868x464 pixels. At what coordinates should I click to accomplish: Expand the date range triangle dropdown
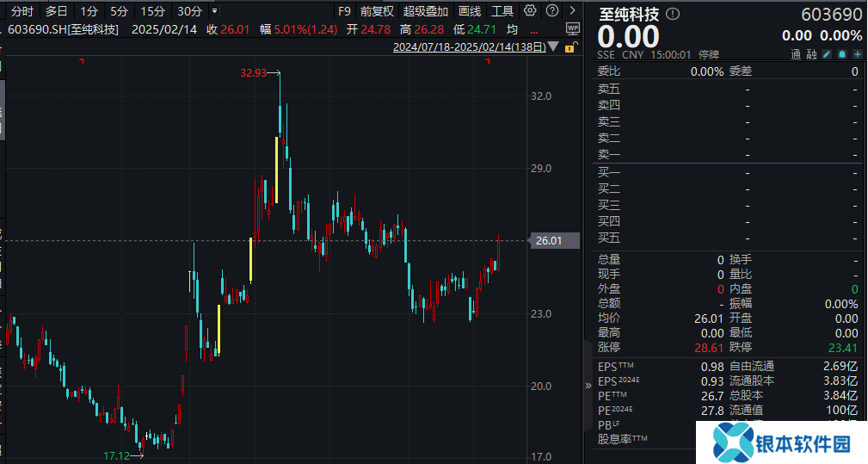point(553,47)
